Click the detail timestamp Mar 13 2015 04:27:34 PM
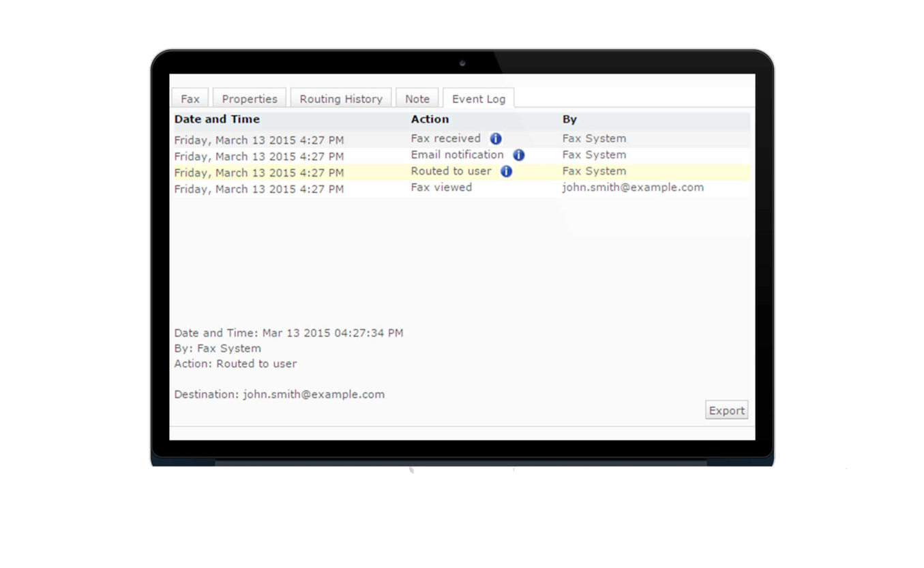 [333, 333]
